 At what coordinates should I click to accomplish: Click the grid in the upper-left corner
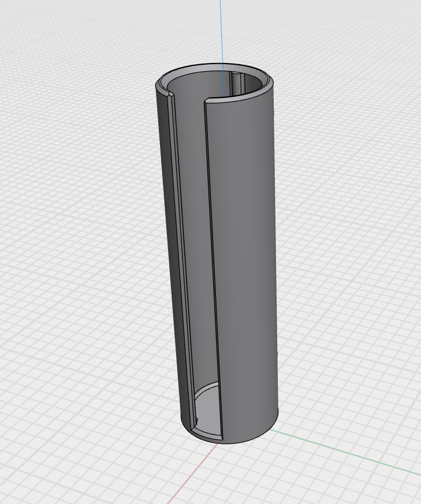click(35, 35)
